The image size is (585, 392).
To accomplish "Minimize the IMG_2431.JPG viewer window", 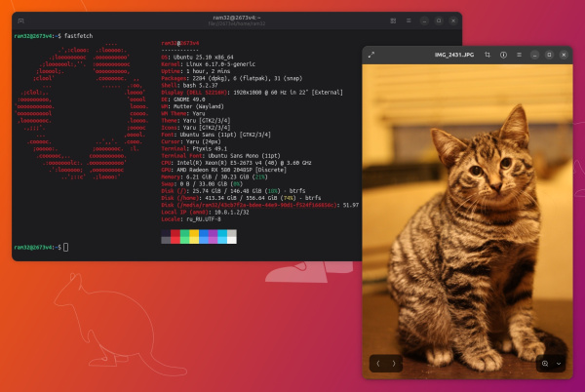I will pyautogui.click(x=532, y=55).
